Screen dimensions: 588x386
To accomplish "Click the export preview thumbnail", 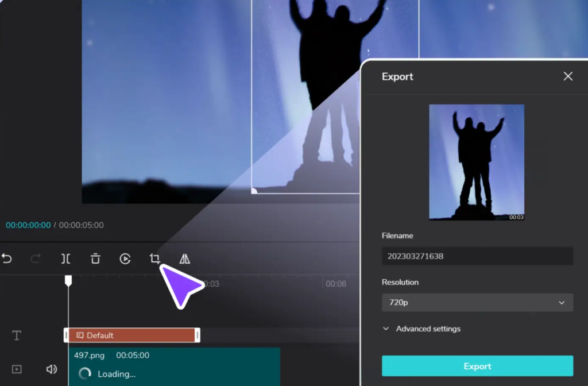I will click(x=476, y=162).
